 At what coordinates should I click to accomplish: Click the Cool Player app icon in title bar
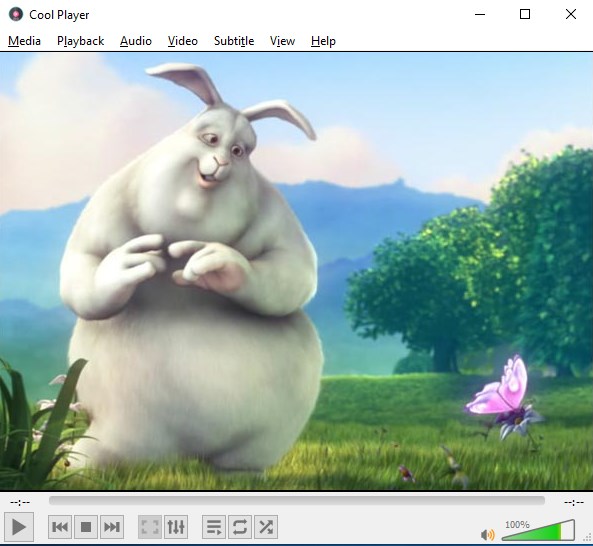coord(16,14)
